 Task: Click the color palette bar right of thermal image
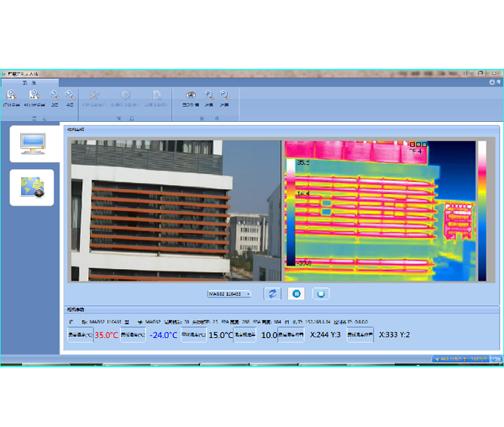pyautogui.click(x=482, y=211)
